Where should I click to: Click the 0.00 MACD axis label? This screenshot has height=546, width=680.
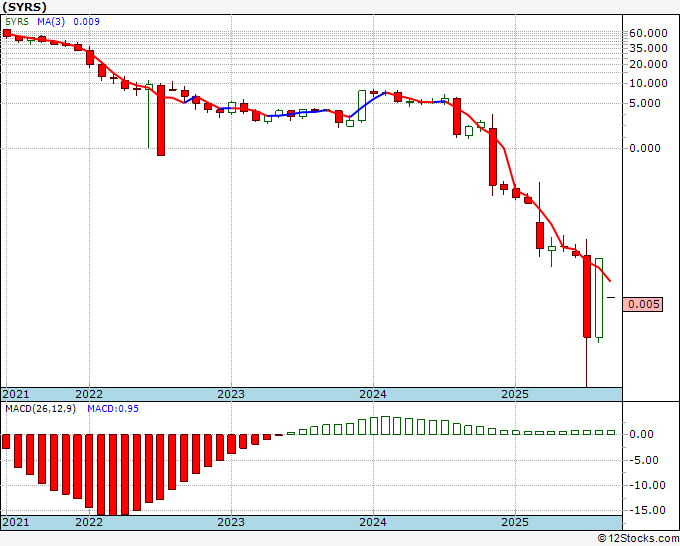[641, 434]
